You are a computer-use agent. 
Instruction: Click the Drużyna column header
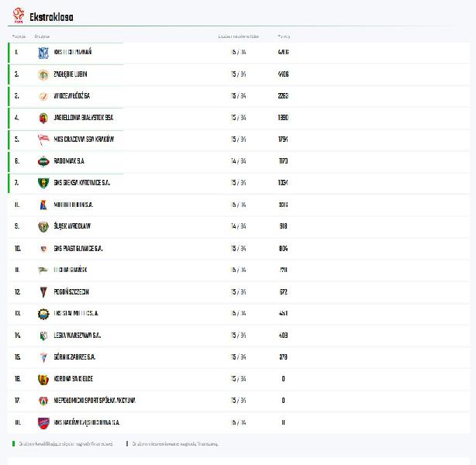point(42,36)
